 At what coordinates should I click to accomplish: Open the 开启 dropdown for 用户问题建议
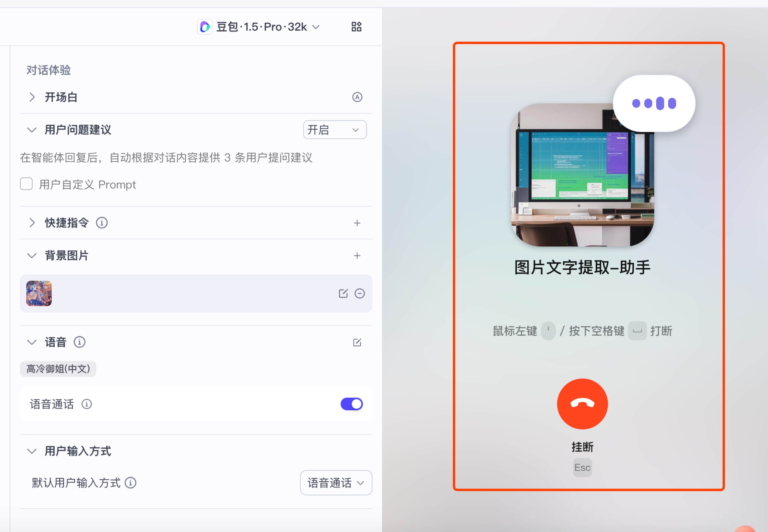[x=334, y=130]
